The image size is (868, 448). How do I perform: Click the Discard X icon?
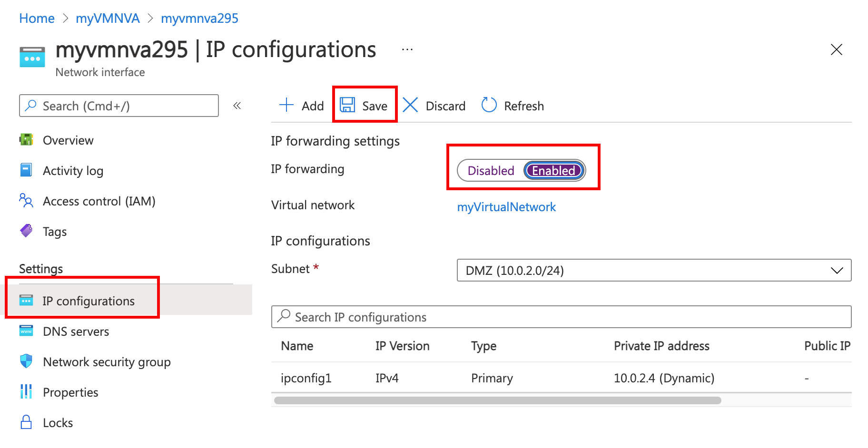(410, 105)
